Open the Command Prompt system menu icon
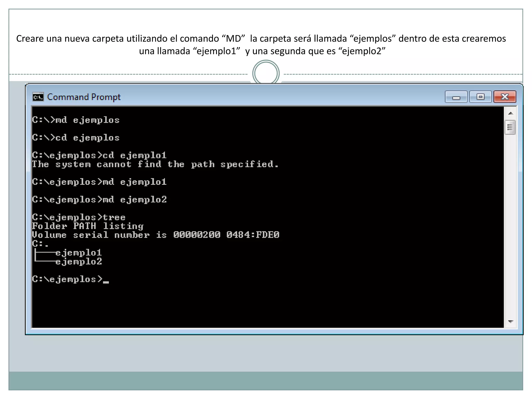Image resolution: width=532 pixels, height=399 pixels. (38, 97)
